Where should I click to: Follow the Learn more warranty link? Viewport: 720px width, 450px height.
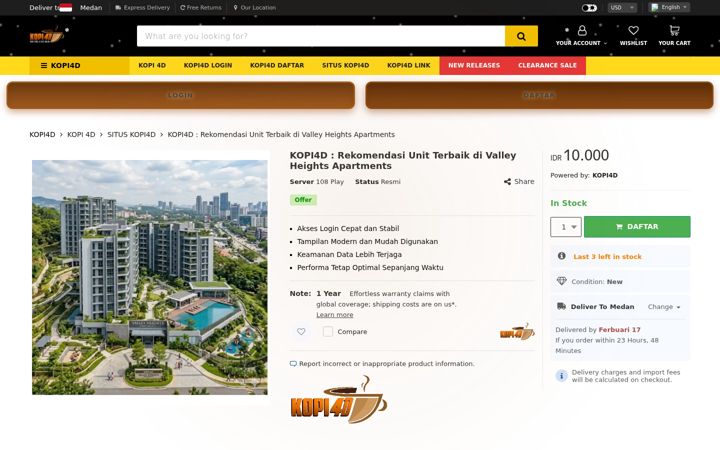point(334,315)
